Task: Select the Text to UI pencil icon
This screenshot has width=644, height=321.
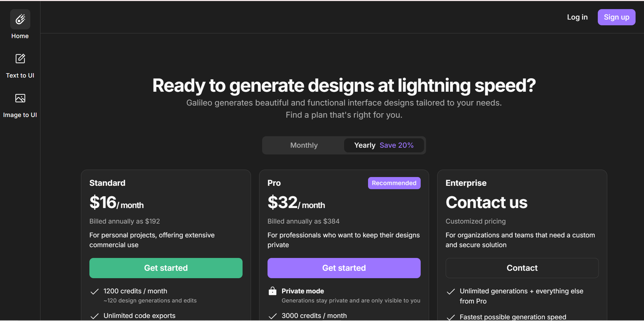Action: coord(20,59)
